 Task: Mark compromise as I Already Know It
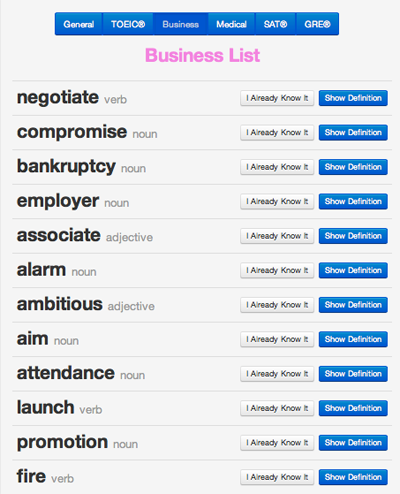277,133
